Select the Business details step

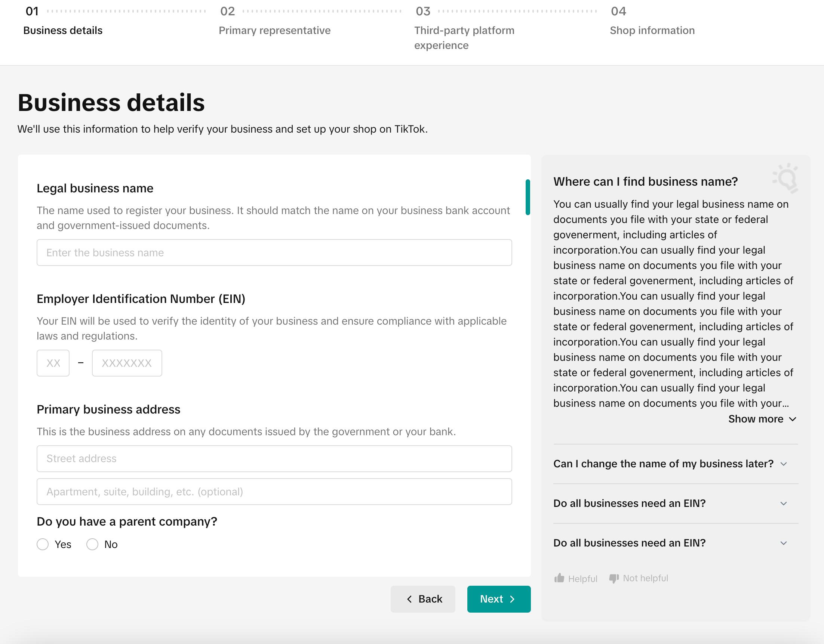point(63,30)
